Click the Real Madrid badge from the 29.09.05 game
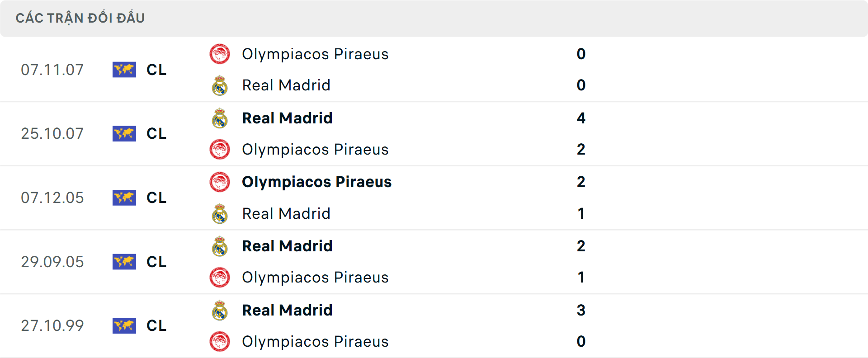 pos(220,246)
